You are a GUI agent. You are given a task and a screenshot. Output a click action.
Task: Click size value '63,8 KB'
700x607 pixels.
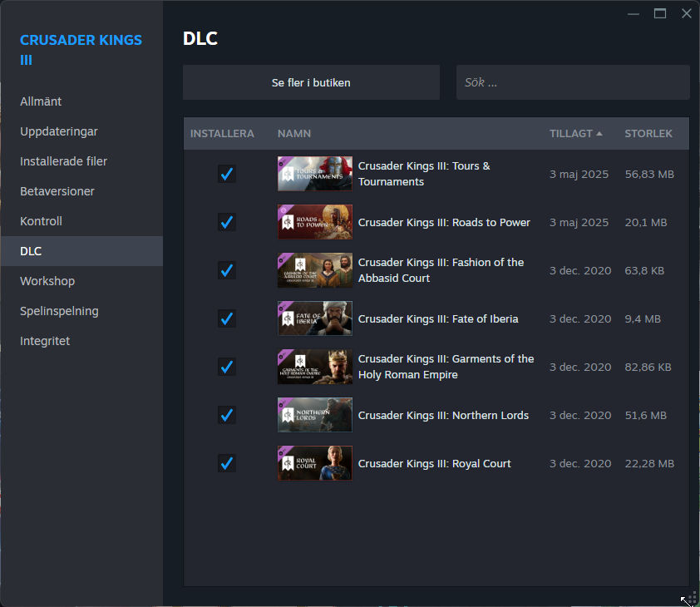[644, 271]
